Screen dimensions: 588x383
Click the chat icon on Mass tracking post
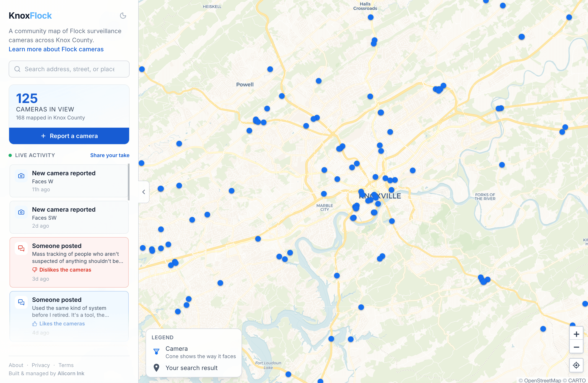21,248
